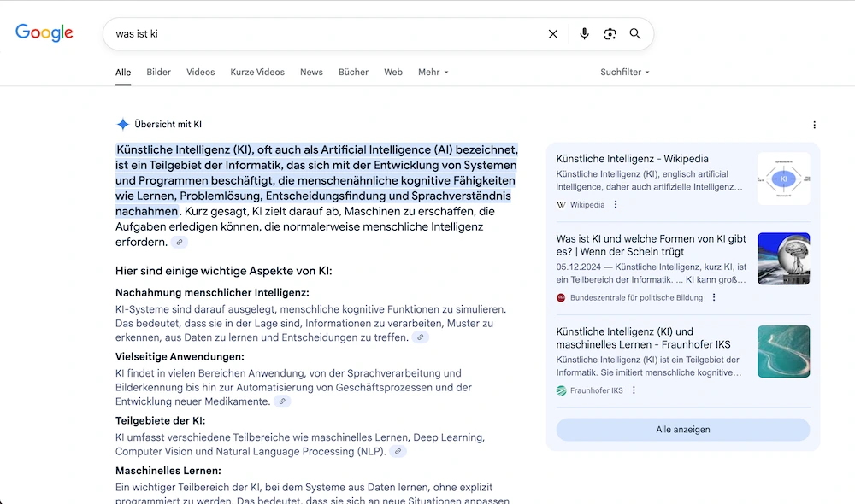Switch to the Videos tab
855x504 pixels.
tap(201, 72)
